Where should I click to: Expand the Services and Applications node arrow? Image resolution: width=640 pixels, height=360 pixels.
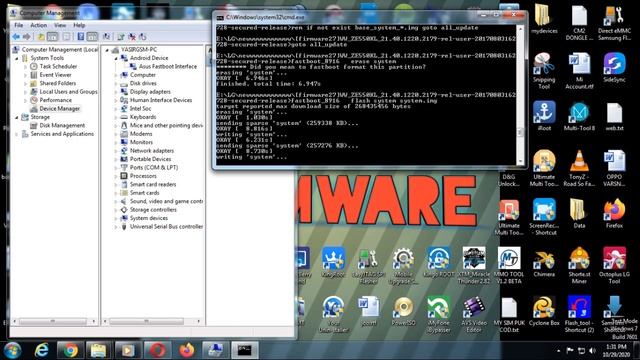[x=17, y=134]
